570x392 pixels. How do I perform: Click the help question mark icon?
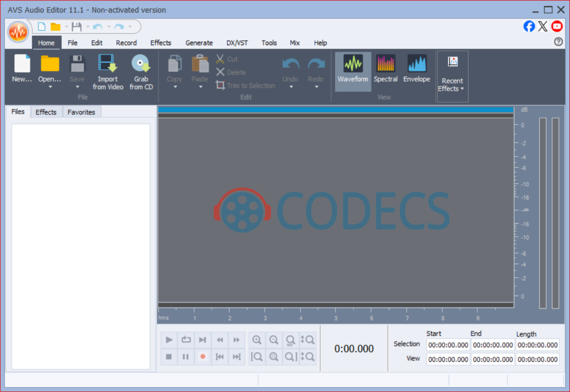pyautogui.click(x=558, y=42)
